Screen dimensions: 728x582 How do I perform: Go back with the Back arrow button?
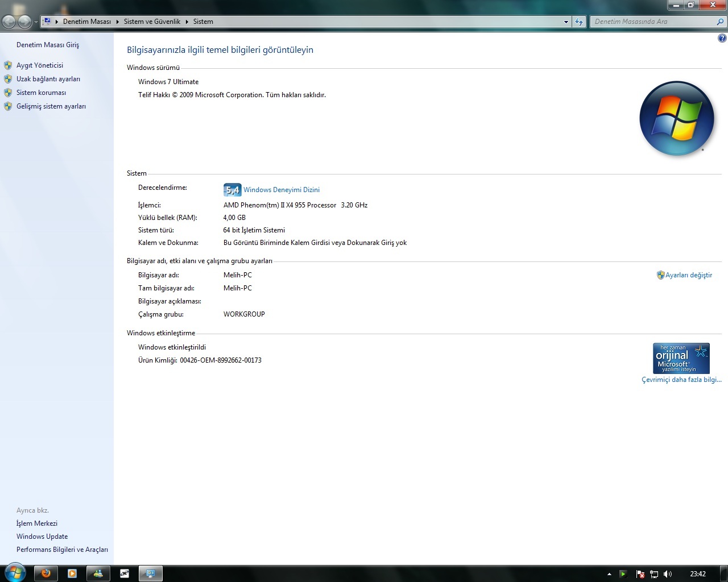tap(9, 22)
